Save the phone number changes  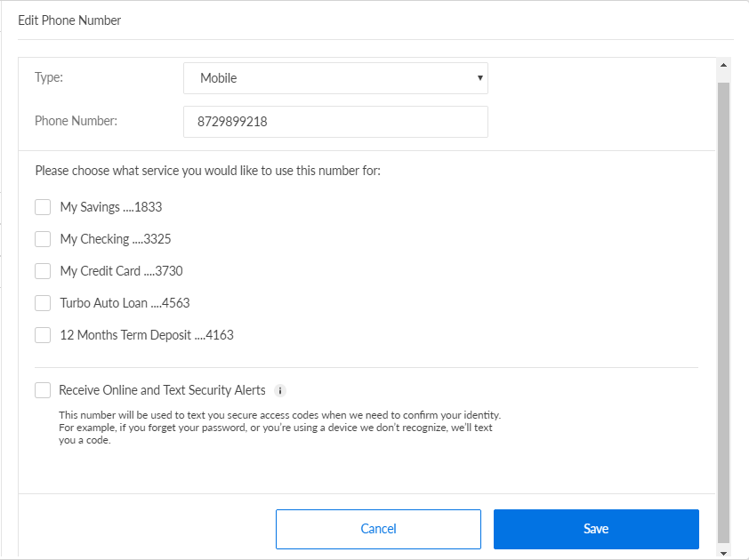[x=596, y=529]
